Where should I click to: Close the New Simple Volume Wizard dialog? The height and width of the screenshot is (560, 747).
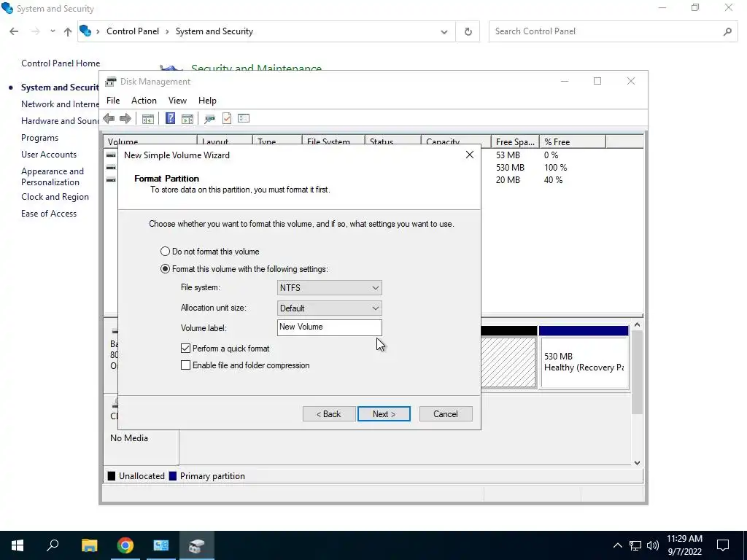click(469, 155)
